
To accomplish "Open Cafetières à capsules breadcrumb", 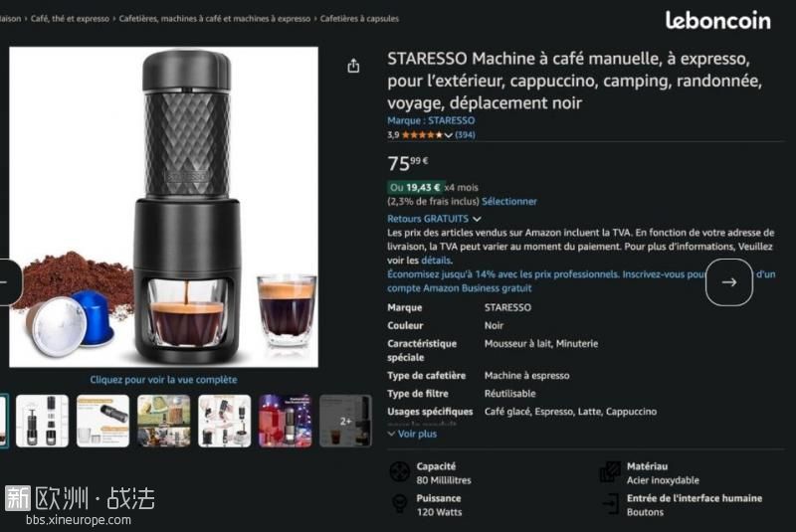I will pyautogui.click(x=359, y=19).
